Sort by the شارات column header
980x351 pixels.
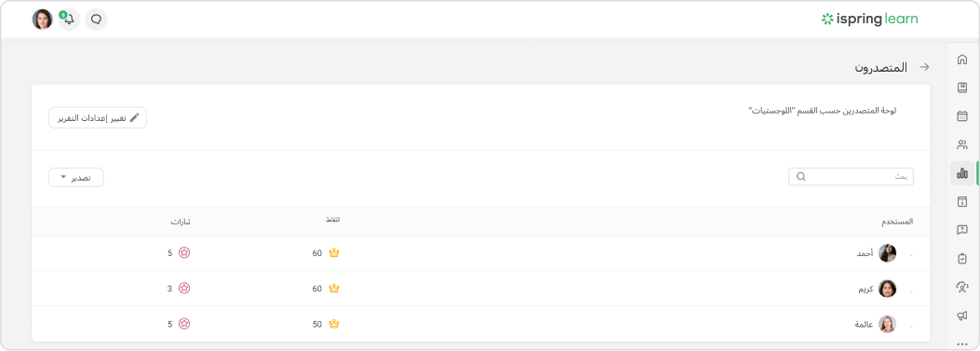(181, 223)
